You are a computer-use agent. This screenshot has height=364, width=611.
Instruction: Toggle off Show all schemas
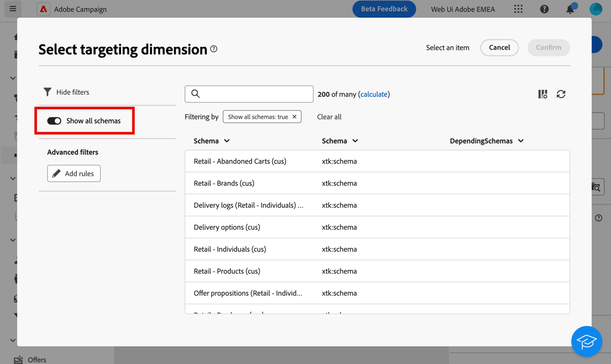pos(54,121)
